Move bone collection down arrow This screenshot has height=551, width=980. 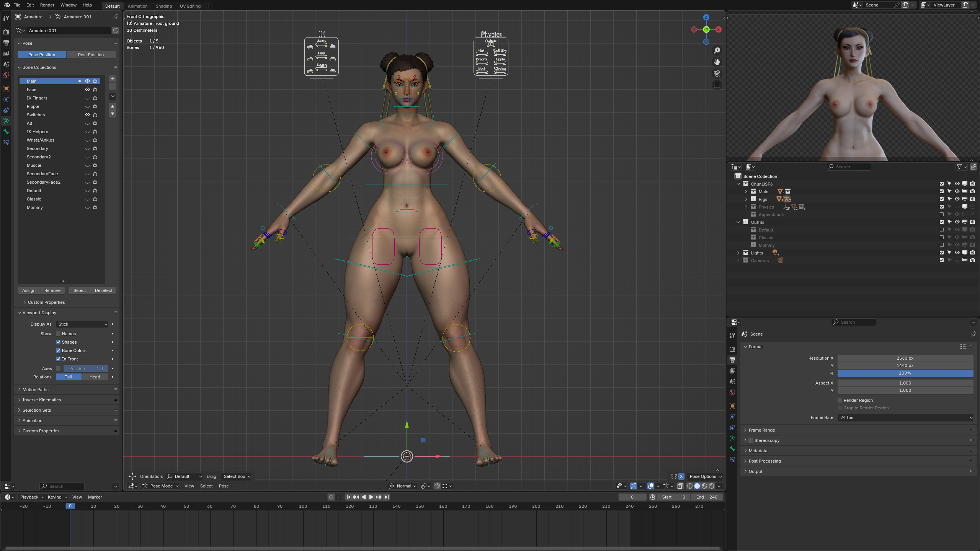click(x=113, y=114)
